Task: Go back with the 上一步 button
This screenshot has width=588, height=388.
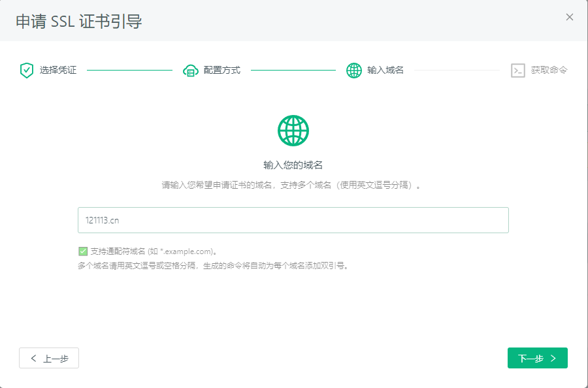Action: (x=49, y=358)
